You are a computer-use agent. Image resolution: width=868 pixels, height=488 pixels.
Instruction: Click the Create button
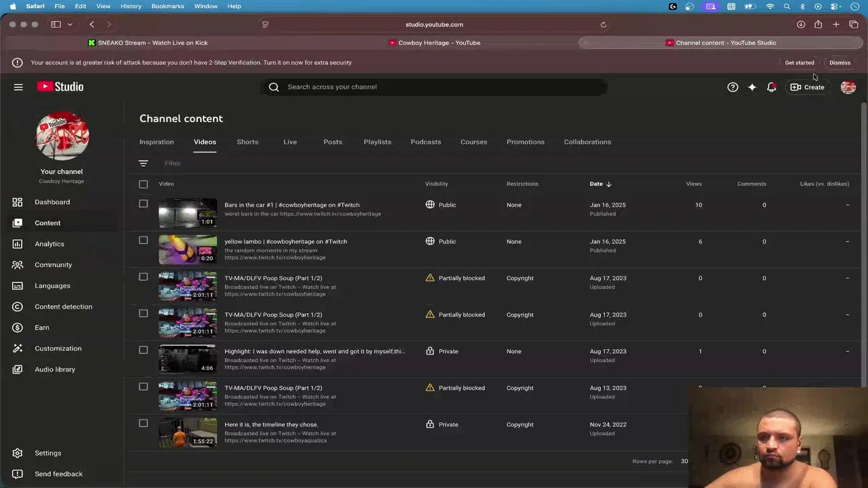[807, 87]
